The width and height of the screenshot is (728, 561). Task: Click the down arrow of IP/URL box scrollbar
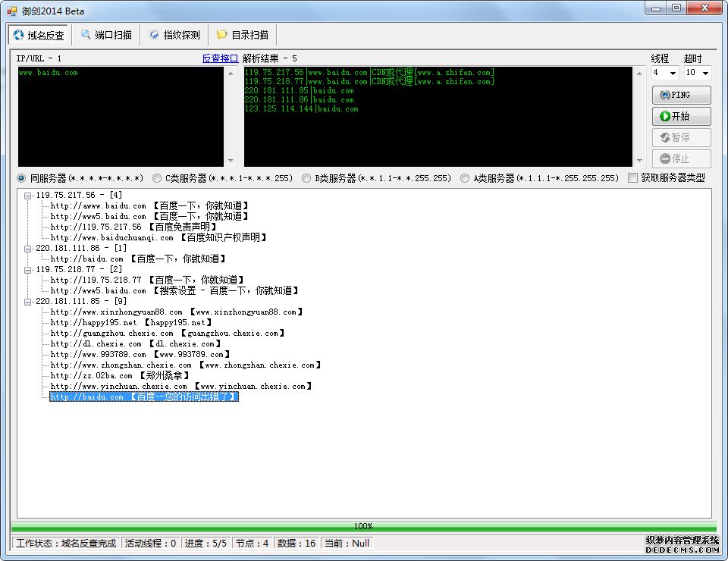coord(231,161)
